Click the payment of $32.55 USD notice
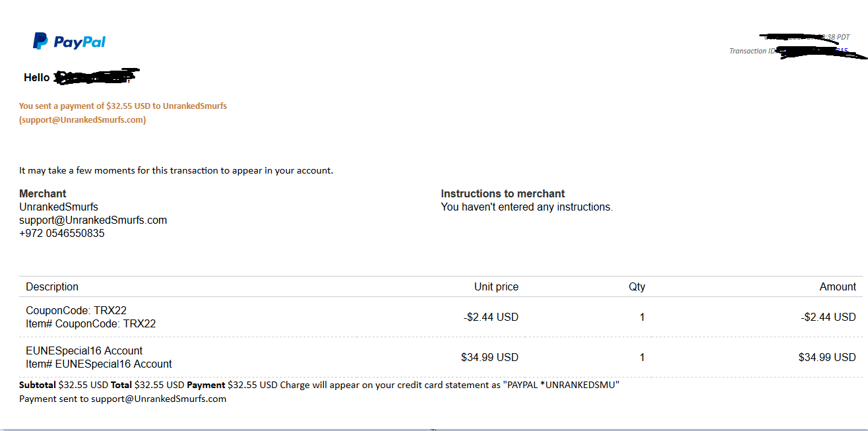The height and width of the screenshot is (431, 868). coord(123,106)
